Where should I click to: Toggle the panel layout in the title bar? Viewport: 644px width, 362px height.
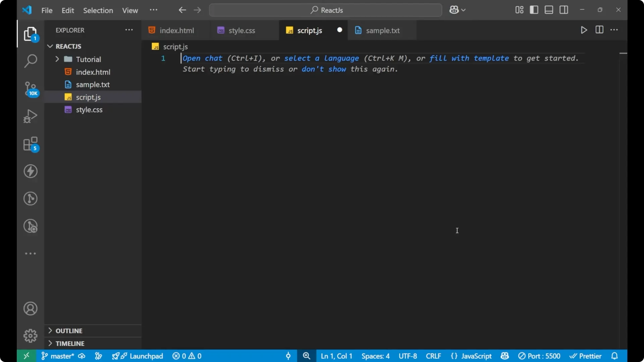[x=549, y=10]
